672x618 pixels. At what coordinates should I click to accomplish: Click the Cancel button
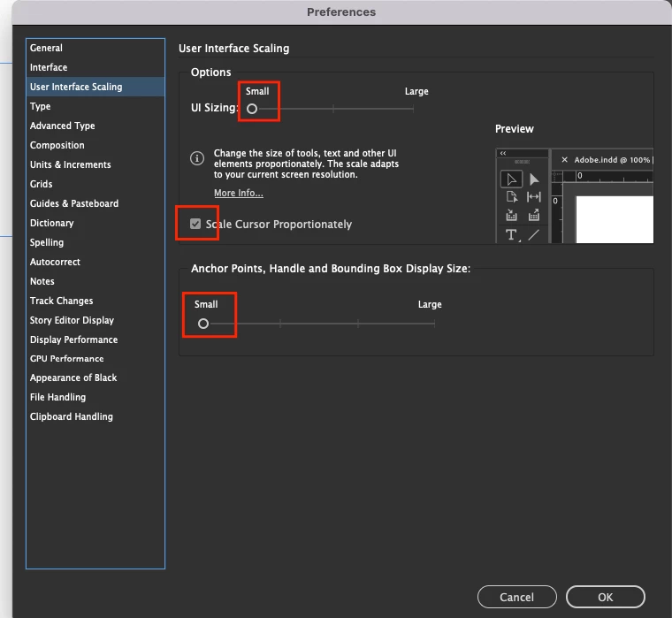pyautogui.click(x=517, y=597)
